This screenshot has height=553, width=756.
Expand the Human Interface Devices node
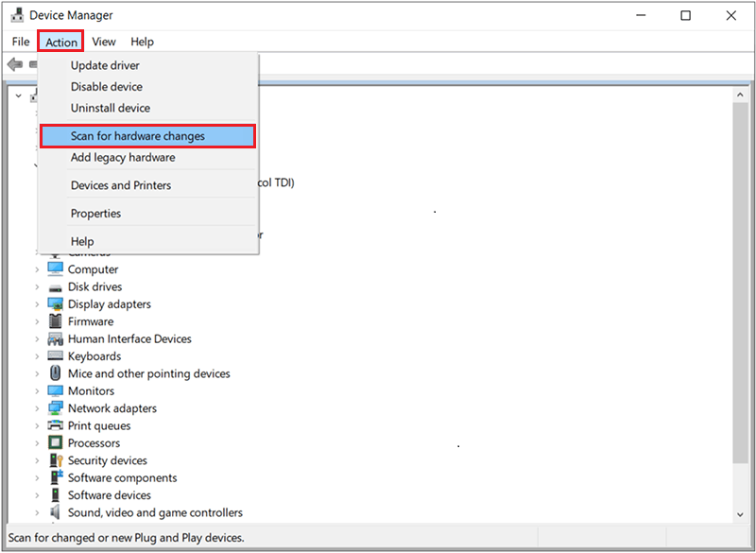(38, 337)
